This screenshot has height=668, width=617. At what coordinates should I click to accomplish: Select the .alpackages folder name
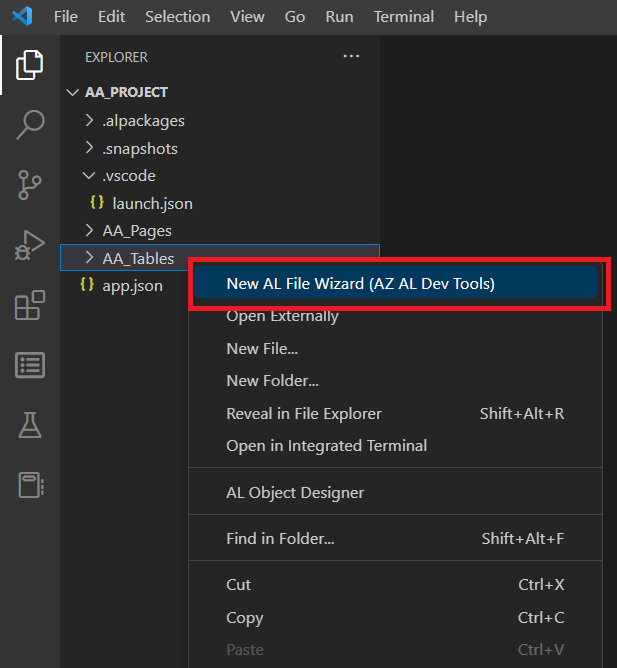143,121
